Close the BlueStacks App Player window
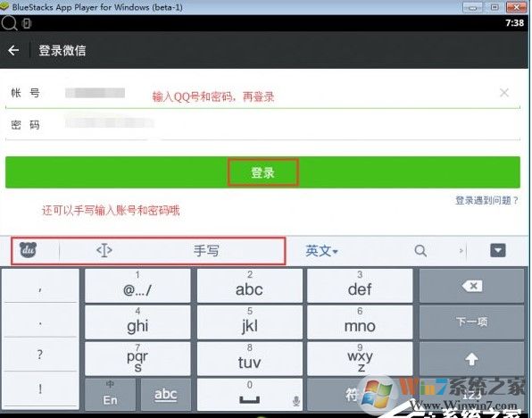 517,7
